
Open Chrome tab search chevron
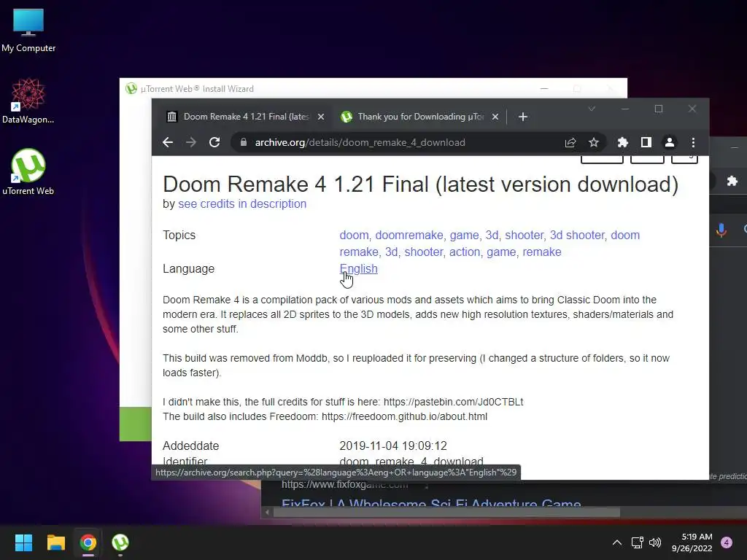click(592, 109)
